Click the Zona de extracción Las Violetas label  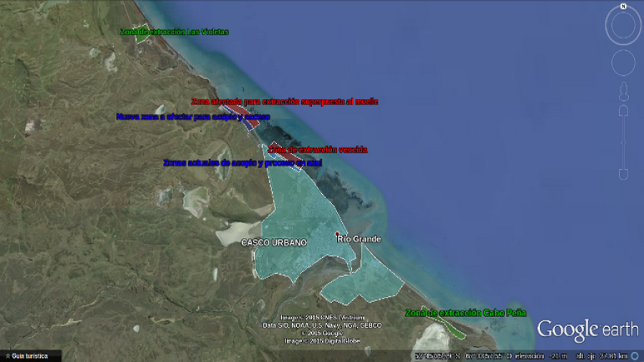(174, 31)
